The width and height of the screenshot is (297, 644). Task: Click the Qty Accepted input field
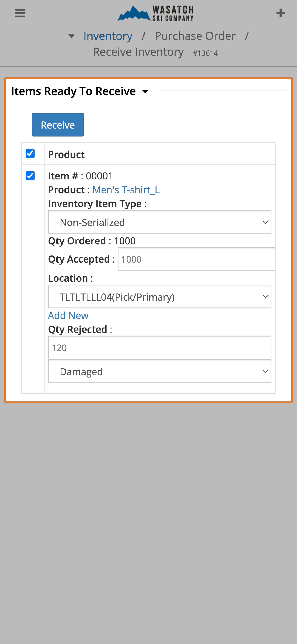(197, 259)
